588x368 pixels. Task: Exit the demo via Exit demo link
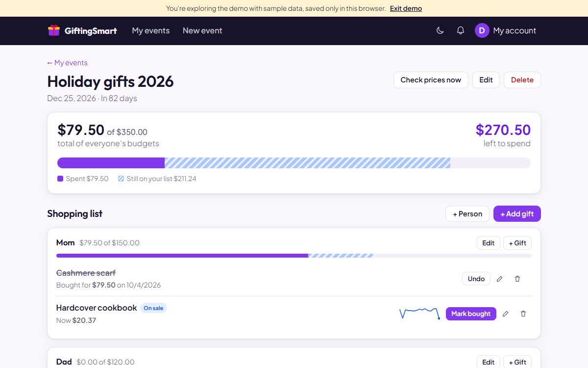406,8
